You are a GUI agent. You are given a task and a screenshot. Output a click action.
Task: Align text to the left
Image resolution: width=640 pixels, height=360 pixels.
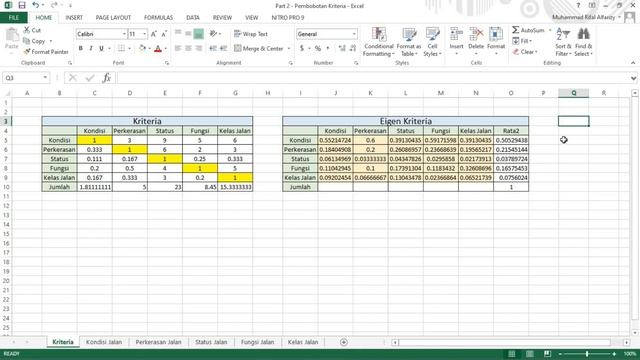click(178, 48)
